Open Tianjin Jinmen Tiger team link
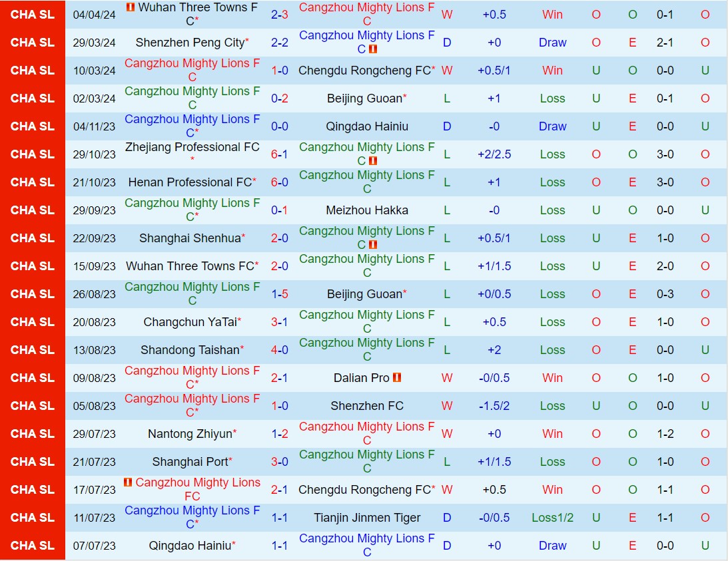 [x=367, y=517]
